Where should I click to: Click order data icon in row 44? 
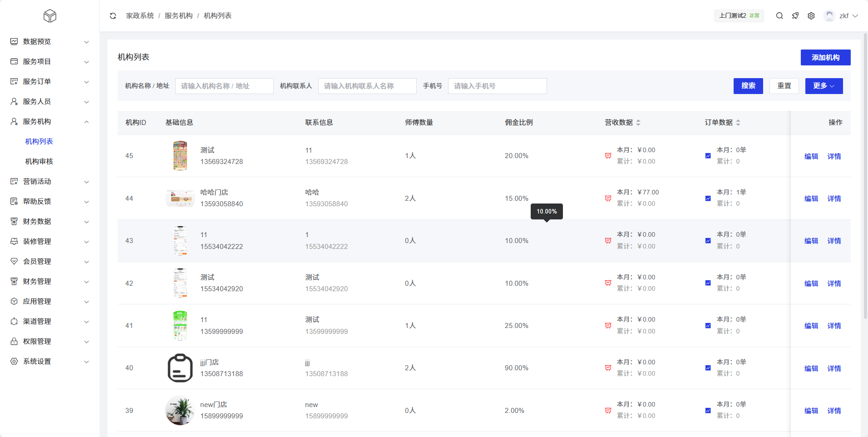tap(708, 199)
